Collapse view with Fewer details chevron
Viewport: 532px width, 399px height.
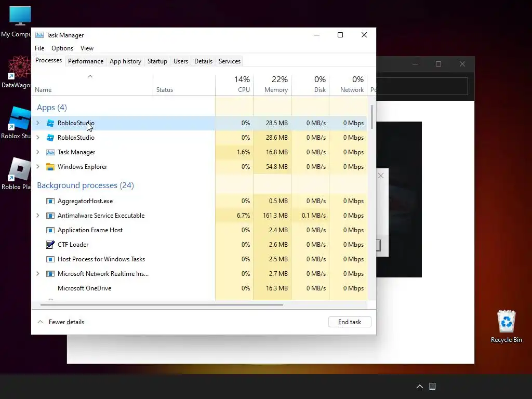40,322
